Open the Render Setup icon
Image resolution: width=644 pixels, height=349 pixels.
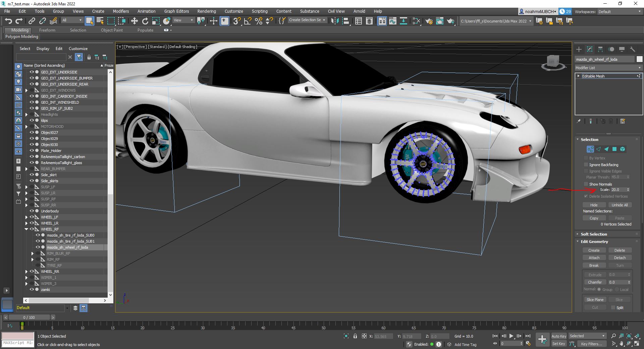(429, 21)
